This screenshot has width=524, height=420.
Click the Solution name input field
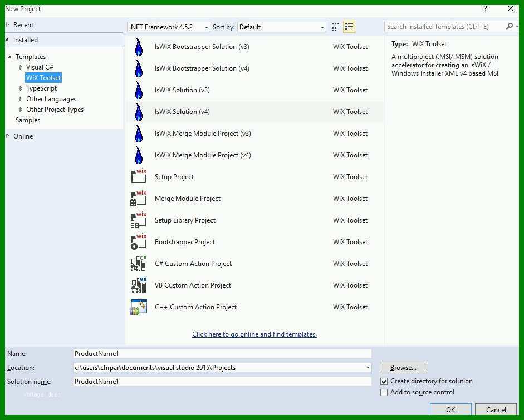tap(222, 381)
